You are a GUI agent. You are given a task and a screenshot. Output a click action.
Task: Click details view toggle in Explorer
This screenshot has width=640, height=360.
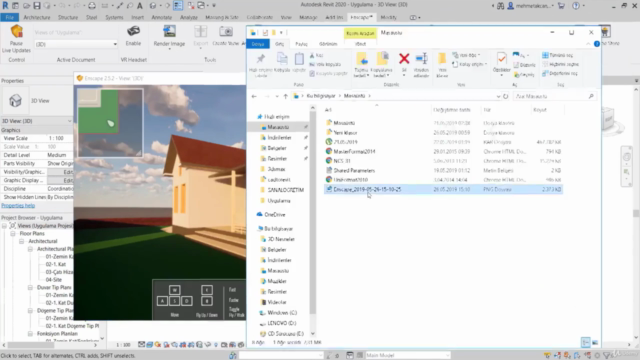point(585,342)
